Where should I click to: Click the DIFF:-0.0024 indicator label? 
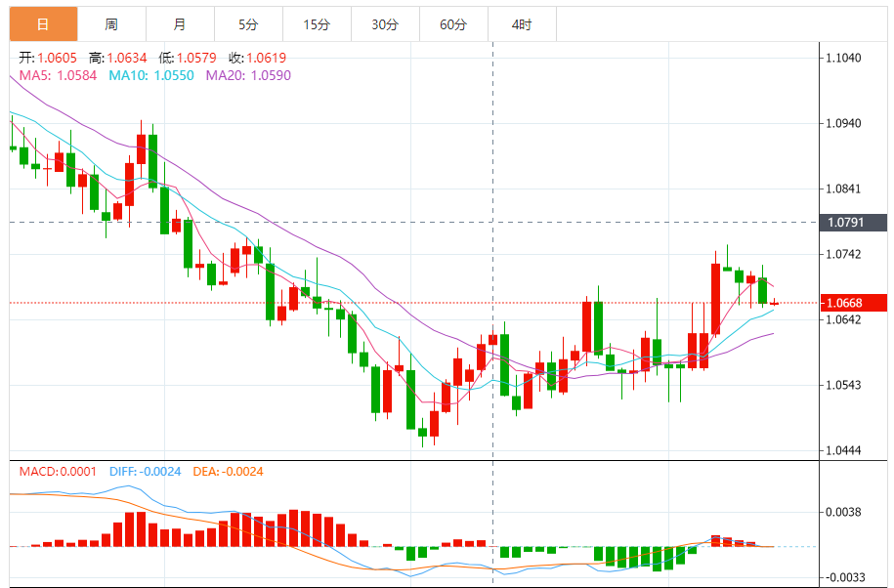(146, 471)
